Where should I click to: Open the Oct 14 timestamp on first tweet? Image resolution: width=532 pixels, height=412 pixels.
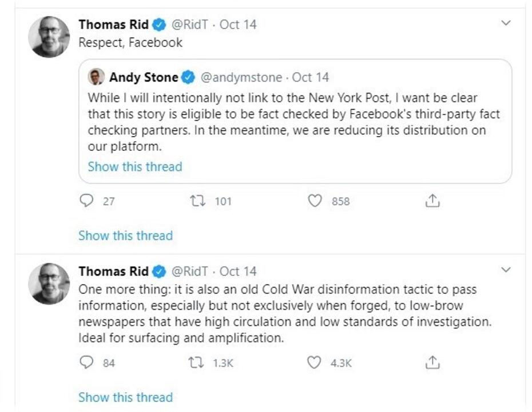238,25
